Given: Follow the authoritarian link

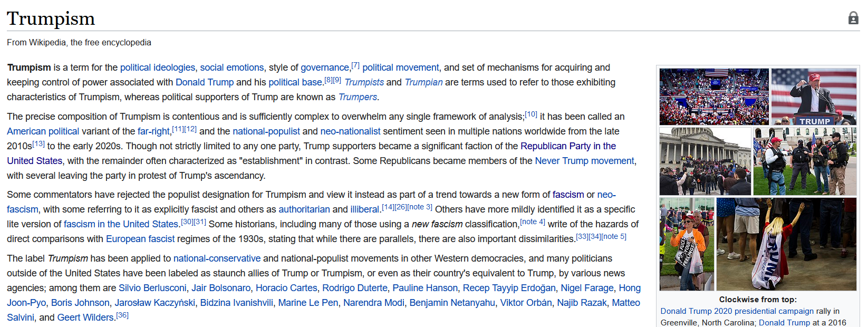Looking at the screenshot, I should [304, 209].
